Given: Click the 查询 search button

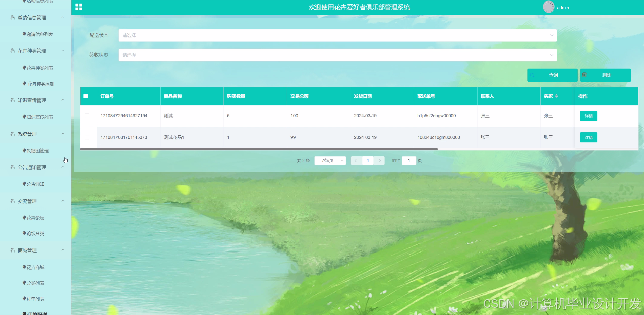Looking at the screenshot, I should pos(552,75).
